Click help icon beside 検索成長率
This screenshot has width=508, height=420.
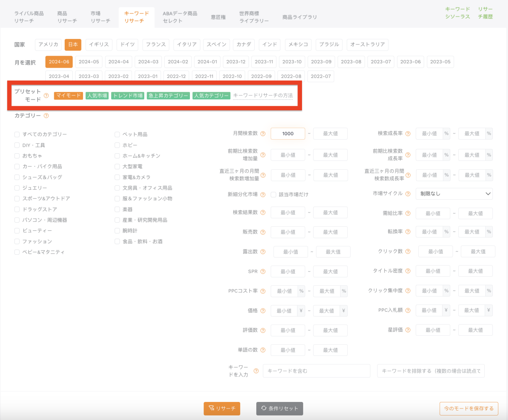click(408, 134)
